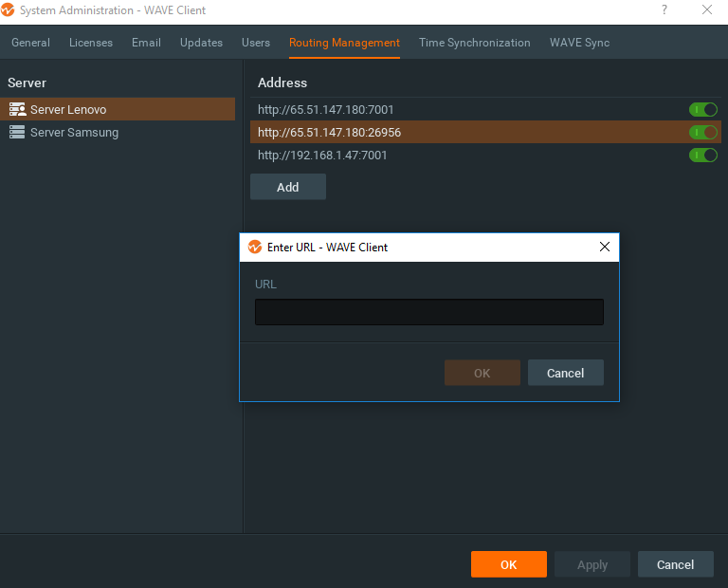
Task: Click the dimmed OK in Enter URL dialog
Action: pos(482,373)
